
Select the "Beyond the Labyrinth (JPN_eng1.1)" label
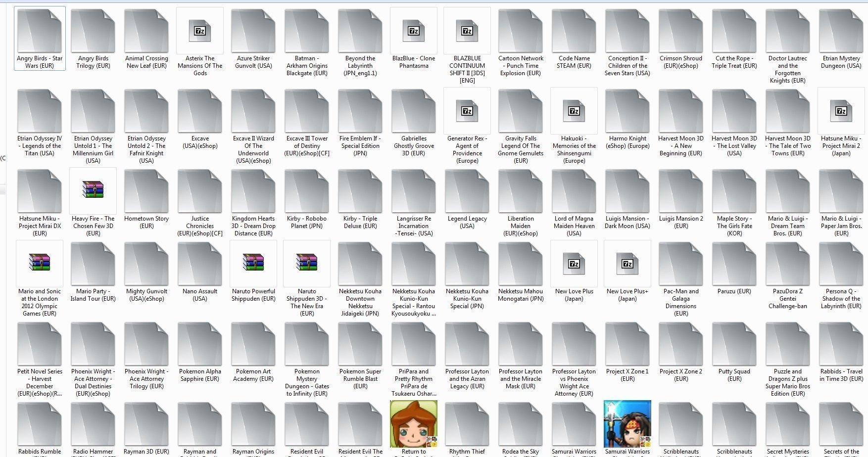click(x=360, y=66)
